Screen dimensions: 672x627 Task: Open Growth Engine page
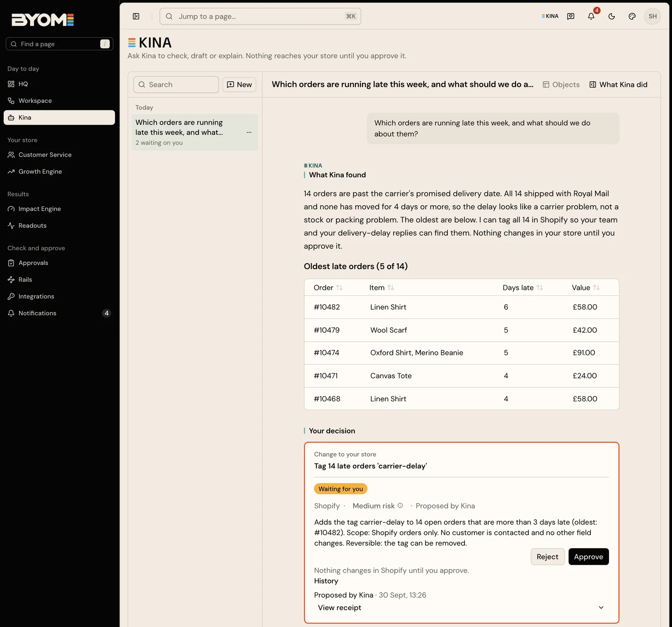pos(59,172)
